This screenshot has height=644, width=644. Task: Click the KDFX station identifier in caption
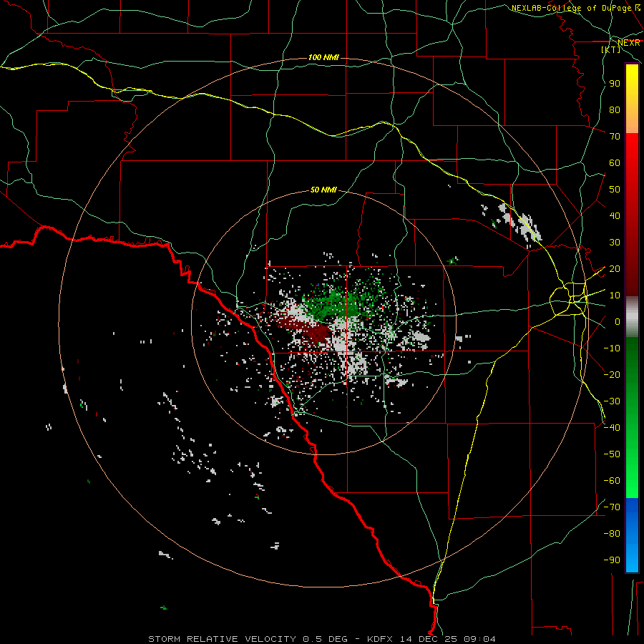pos(380,639)
